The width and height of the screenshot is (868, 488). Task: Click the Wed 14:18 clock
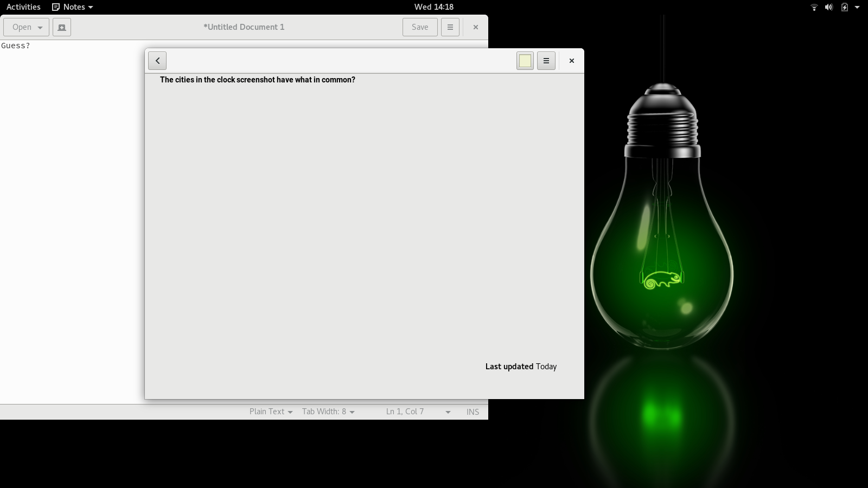point(433,7)
